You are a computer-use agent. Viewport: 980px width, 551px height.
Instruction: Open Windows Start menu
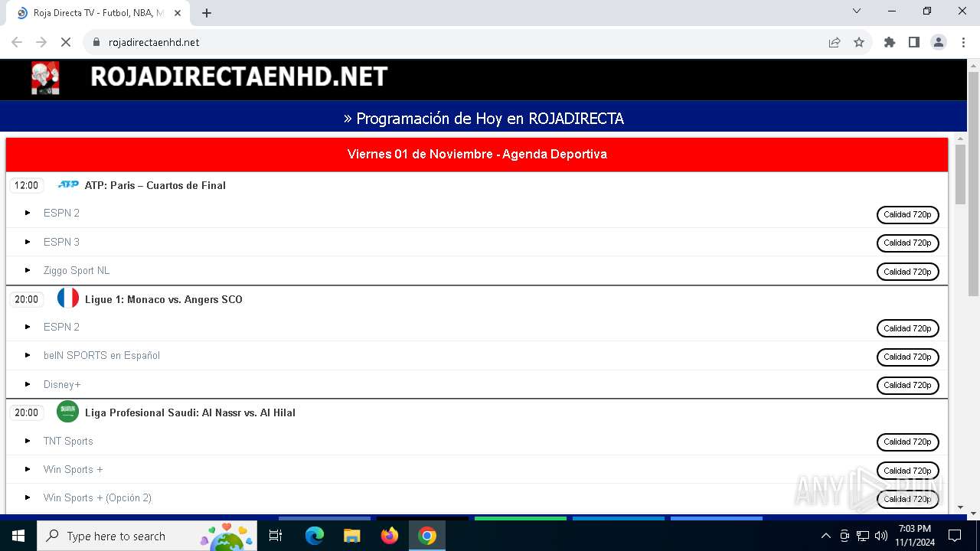[18, 536]
